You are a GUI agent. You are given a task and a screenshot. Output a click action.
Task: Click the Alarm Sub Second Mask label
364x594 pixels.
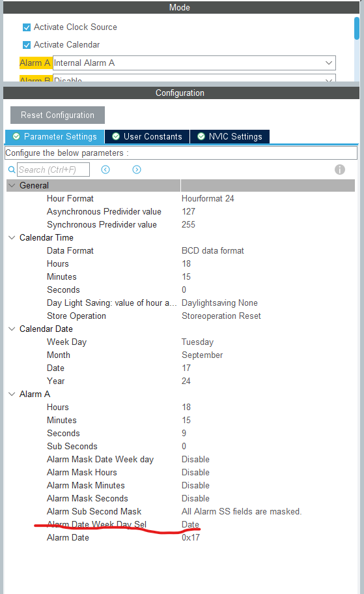(94, 511)
